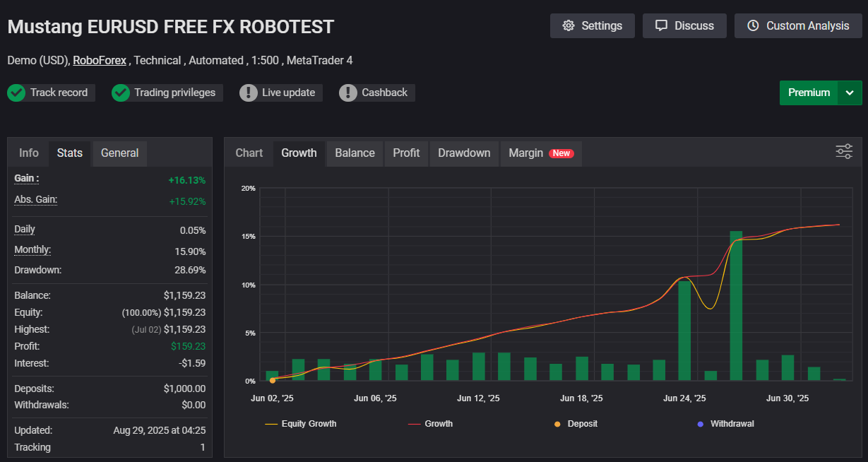Click the Discuss speech bubble icon
This screenshot has width=868, height=462.
pyautogui.click(x=661, y=26)
